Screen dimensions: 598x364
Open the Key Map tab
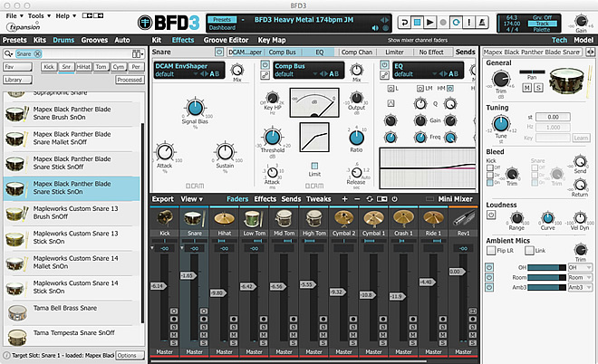(272, 40)
